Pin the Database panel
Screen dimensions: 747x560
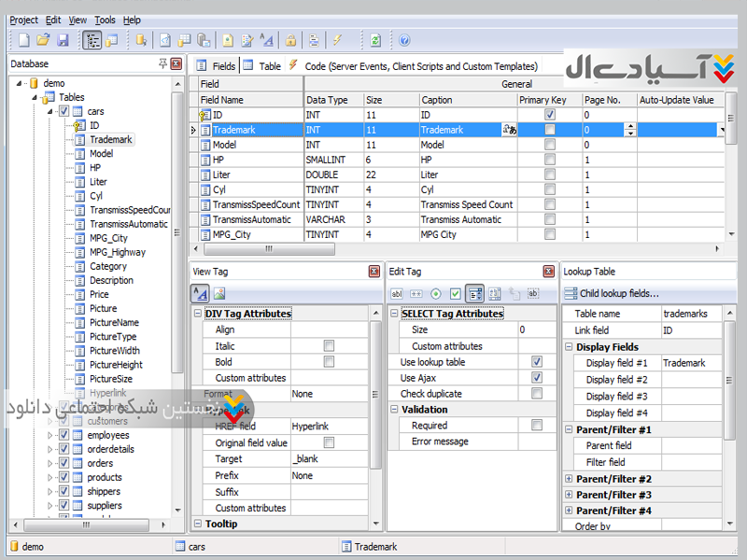click(x=162, y=63)
